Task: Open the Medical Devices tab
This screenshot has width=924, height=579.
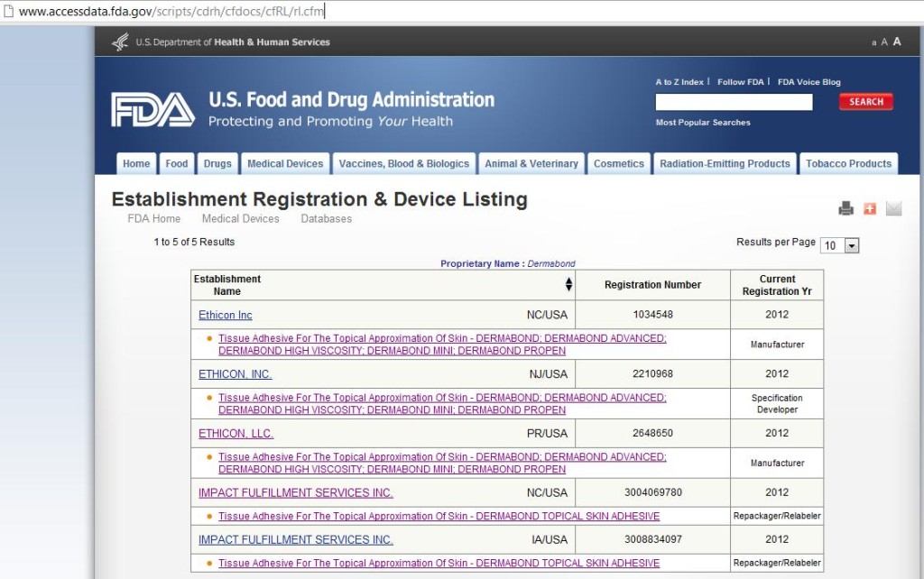Action: point(285,164)
